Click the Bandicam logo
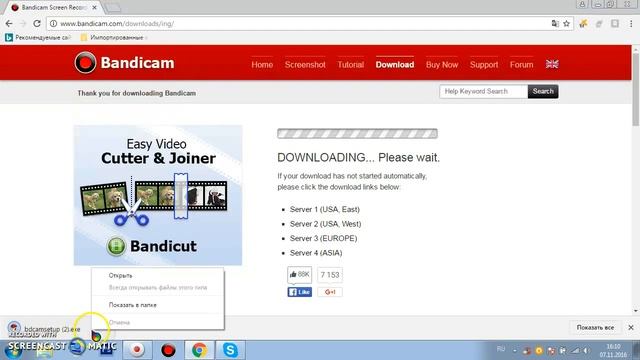The width and height of the screenshot is (640, 360). [x=124, y=62]
